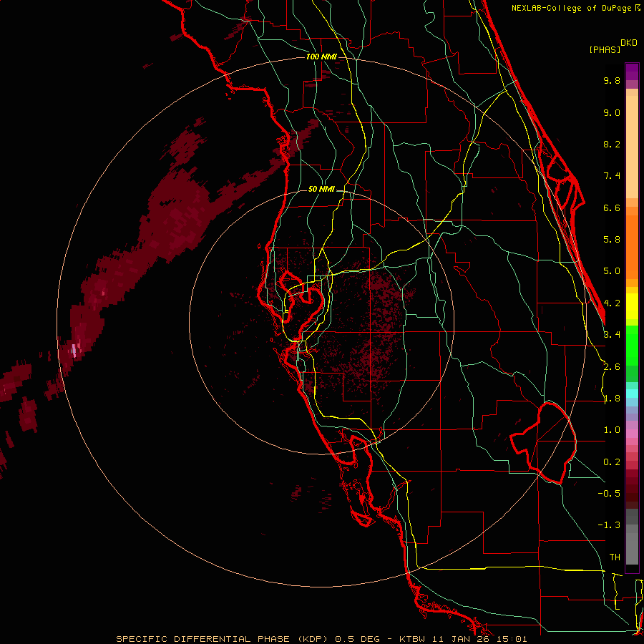The image size is (644, 644).
Task: Pick the orange segment of the color bar
Action: click(632, 246)
